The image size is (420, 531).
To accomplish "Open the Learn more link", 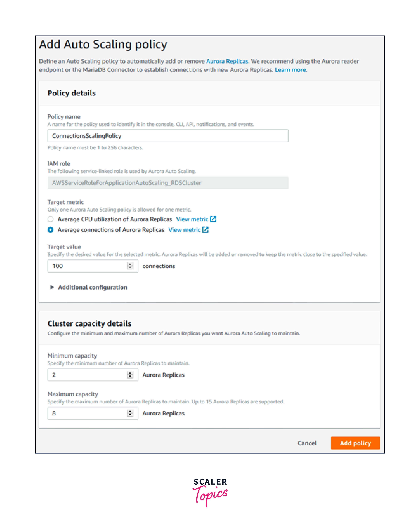I will 290,70.
